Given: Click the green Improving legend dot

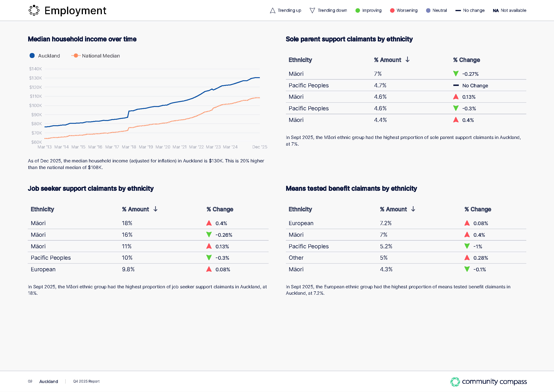Looking at the screenshot, I should (358, 10).
